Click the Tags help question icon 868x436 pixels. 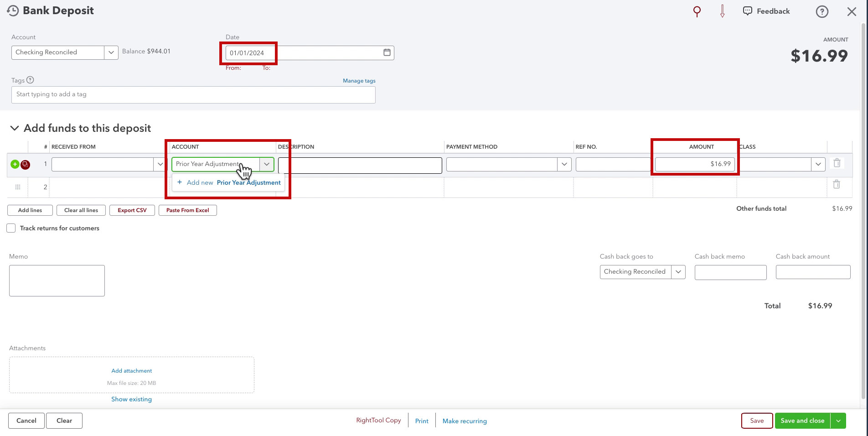click(x=30, y=80)
